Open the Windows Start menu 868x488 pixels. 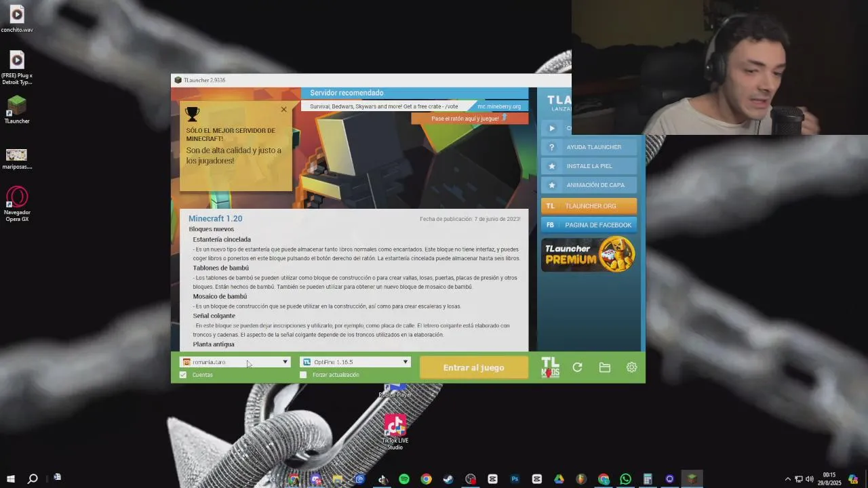(x=10, y=479)
